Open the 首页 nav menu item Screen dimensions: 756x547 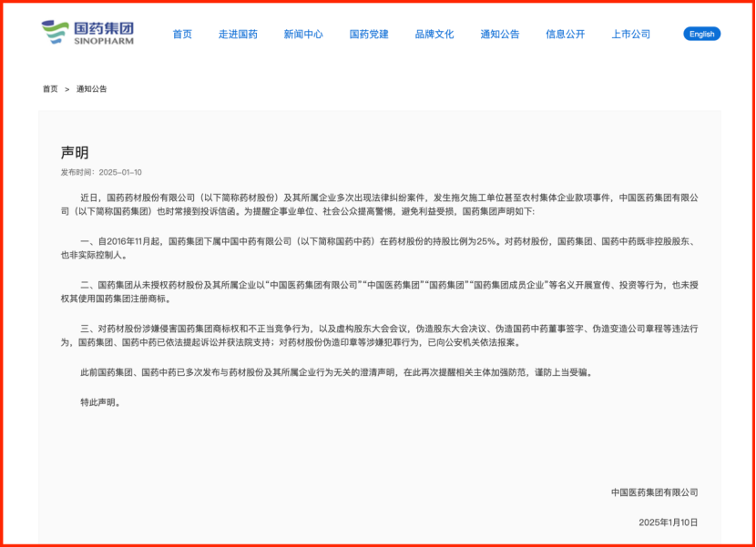(x=182, y=35)
